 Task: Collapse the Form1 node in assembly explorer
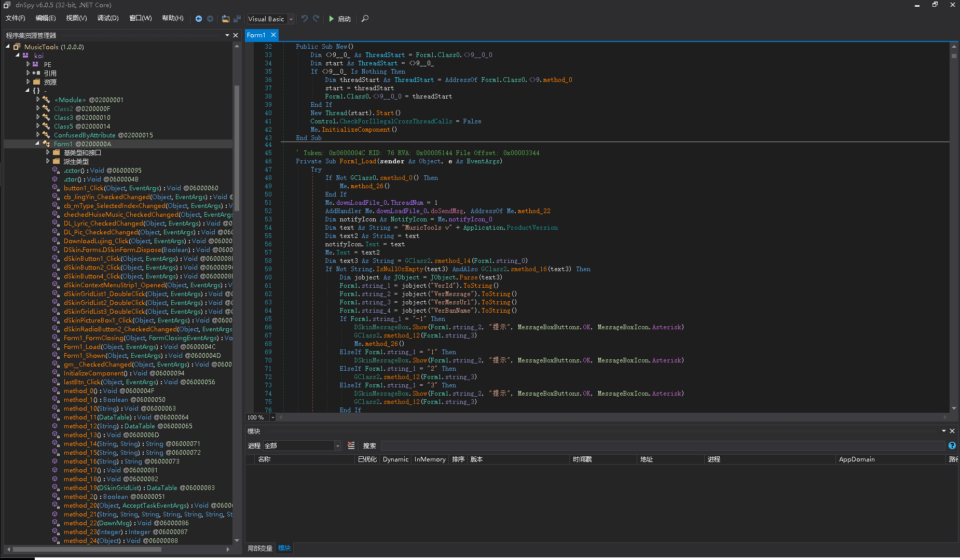(x=38, y=144)
